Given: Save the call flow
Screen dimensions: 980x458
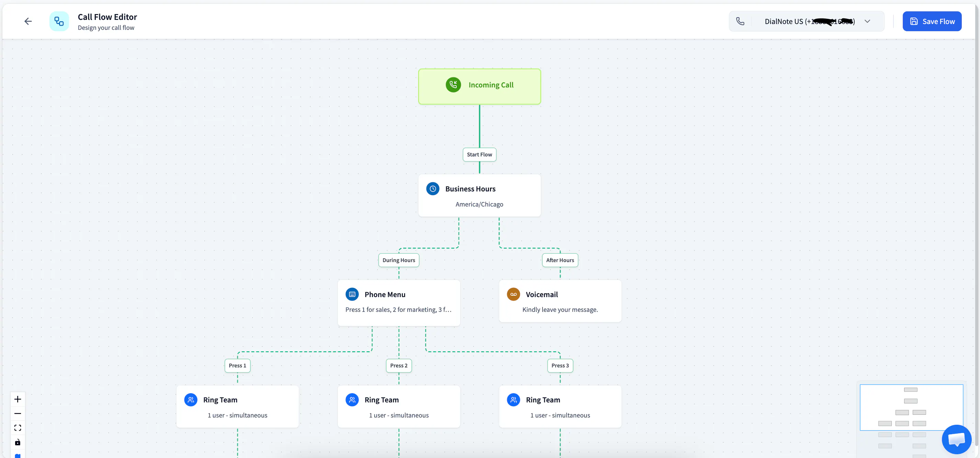Looking at the screenshot, I should (x=932, y=21).
